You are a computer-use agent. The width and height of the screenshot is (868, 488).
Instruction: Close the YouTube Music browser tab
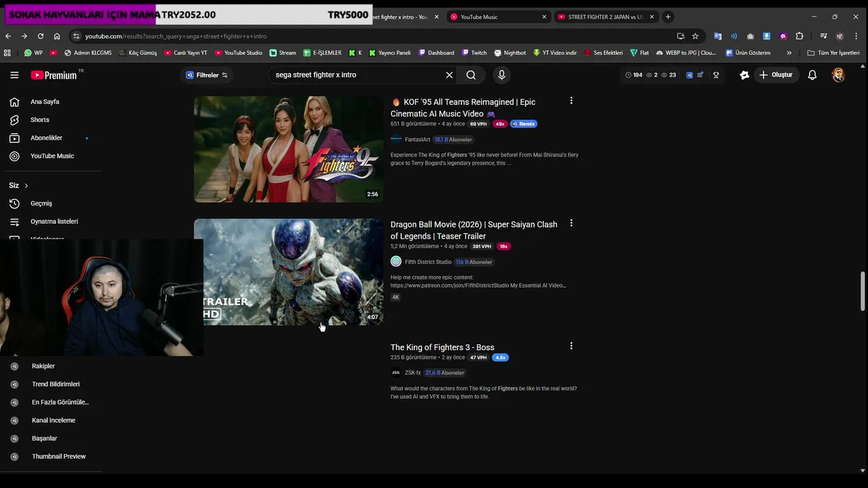tap(544, 17)
